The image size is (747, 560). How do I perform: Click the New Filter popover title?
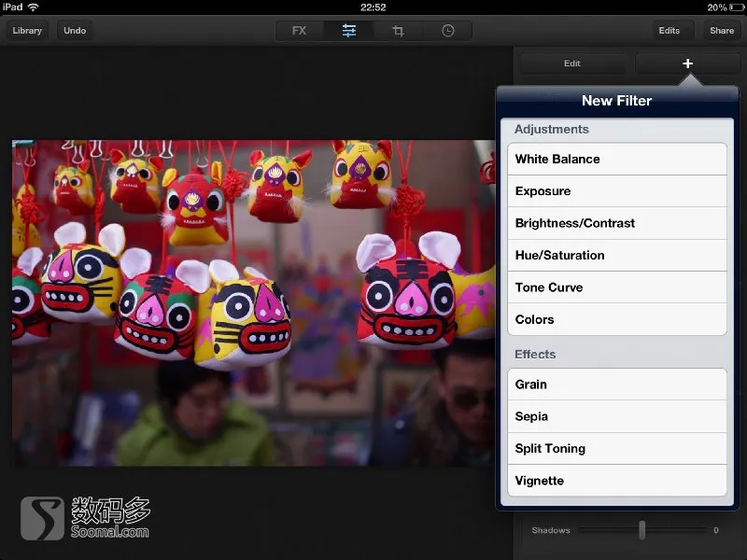(x=617, y=101)
